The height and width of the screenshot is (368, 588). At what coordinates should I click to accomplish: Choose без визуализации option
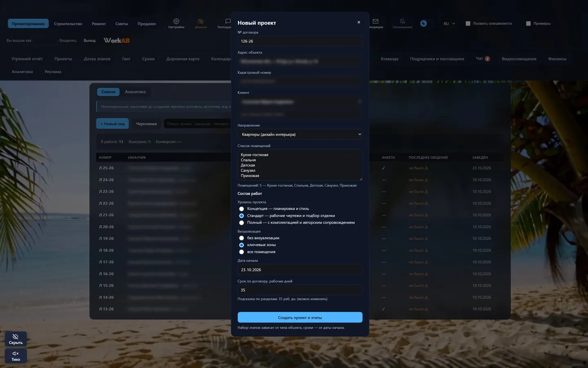(242, 238)
